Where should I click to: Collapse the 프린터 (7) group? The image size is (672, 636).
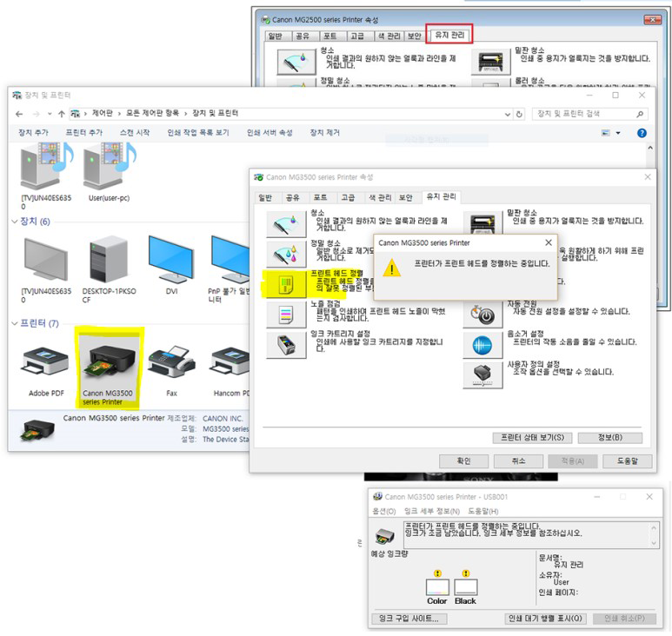tap(15, 323)
